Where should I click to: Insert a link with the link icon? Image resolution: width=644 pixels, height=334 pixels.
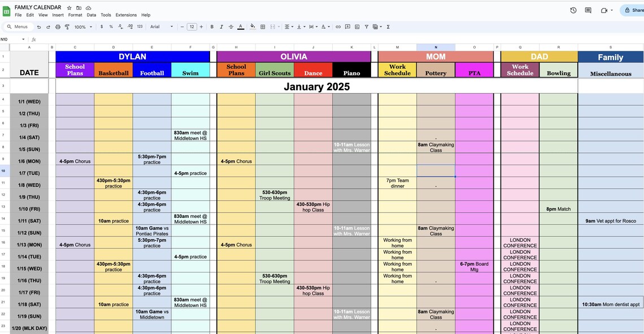(x=337, y=27)
